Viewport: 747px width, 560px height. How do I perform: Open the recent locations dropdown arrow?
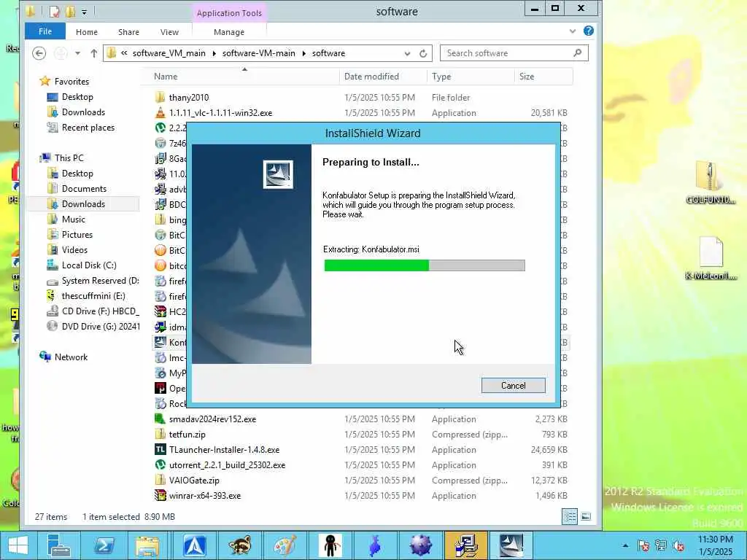tap(77, 53)
